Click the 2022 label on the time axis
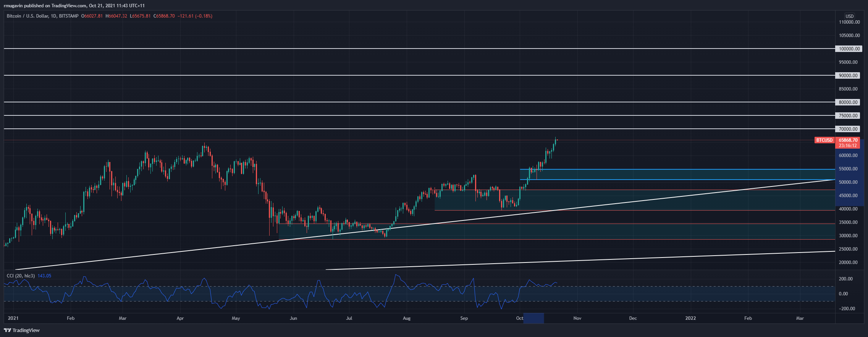Image resolution: width=868 pixels, height=337 pixels. coord(690,318)
